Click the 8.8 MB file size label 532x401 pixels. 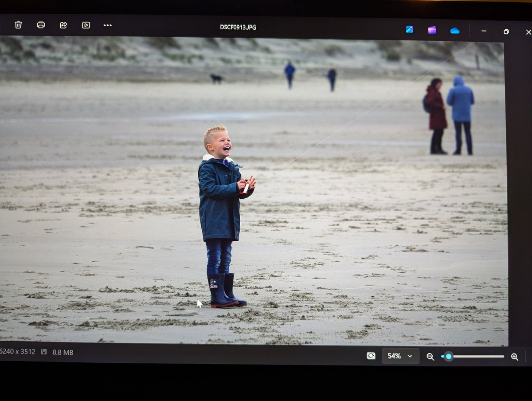click(x=63, y=352)
